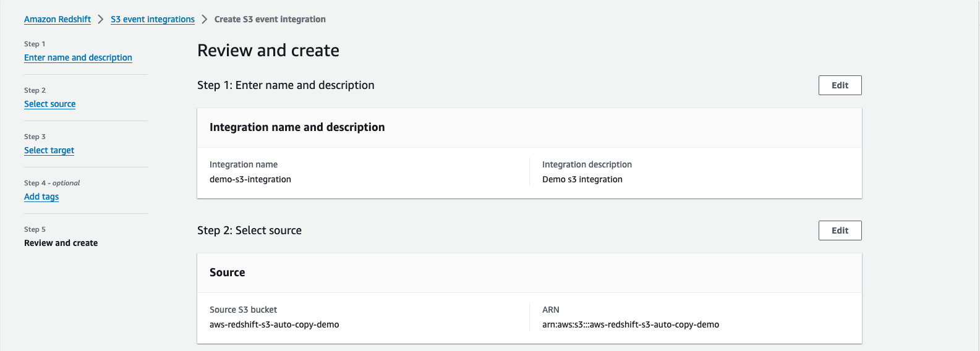This screenshot has height=351, width=980.
Task: Click the Amazon Redshift breadcrumb link
Action: tap(58, 19)
